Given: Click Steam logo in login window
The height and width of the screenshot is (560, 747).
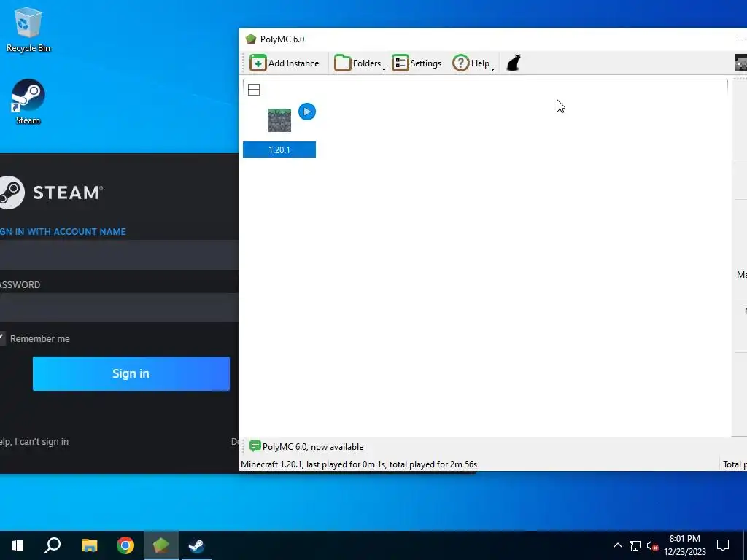Looking at the screenshot, I should pyautogui.click(x=51, y=192).
